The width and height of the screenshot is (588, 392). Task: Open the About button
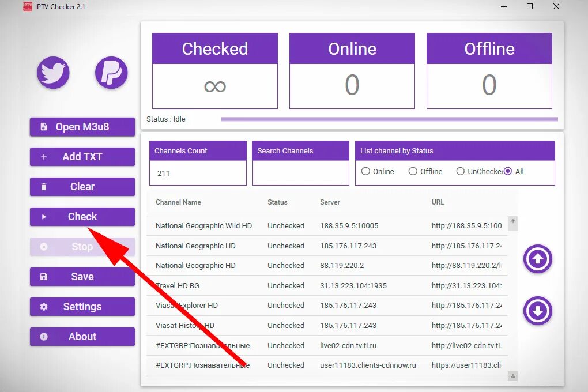(82, 337)
